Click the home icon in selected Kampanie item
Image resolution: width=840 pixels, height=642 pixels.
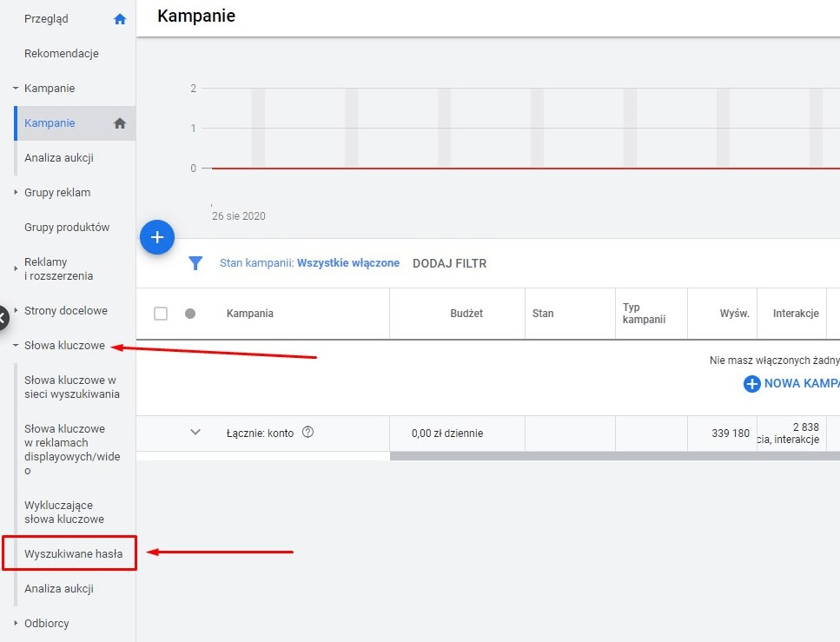[x=120, y=123]
